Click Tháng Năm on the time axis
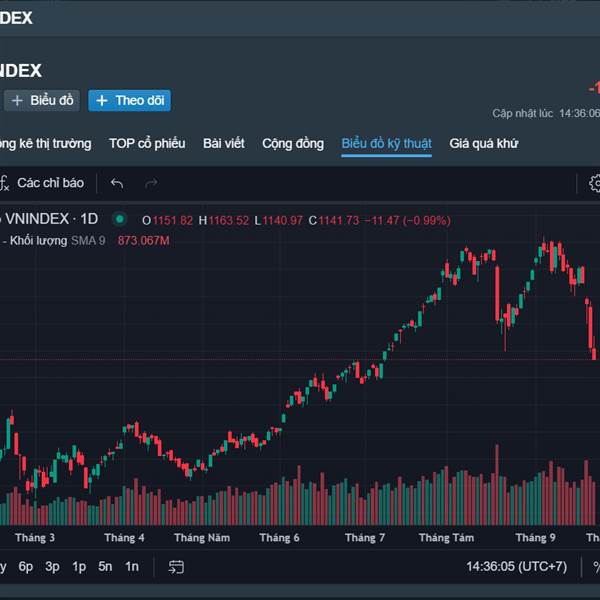This screenshot has width=600, height=600. click(202, 538)
